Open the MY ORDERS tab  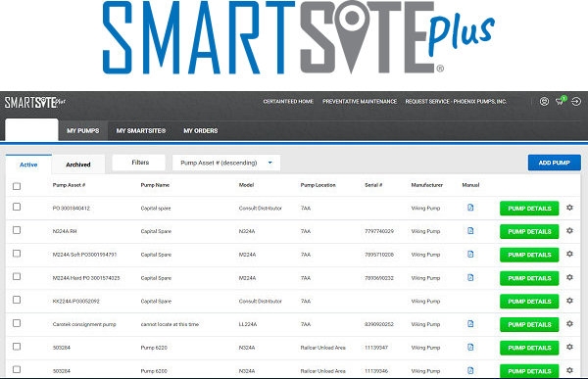point(201,130)
